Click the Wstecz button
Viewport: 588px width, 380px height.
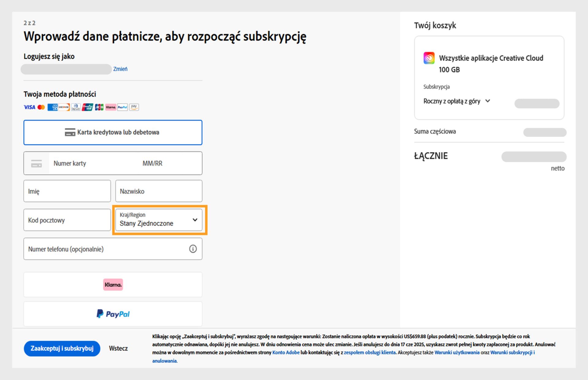point(118,348)
